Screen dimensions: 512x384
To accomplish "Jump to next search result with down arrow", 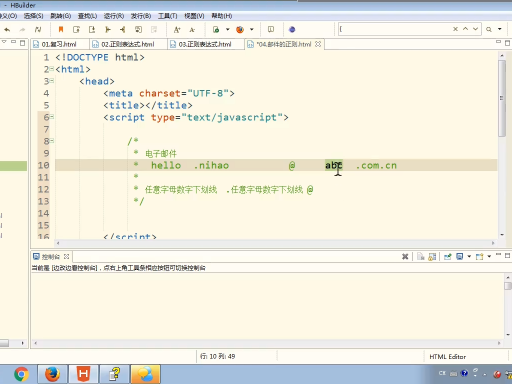I will [475, 29].
